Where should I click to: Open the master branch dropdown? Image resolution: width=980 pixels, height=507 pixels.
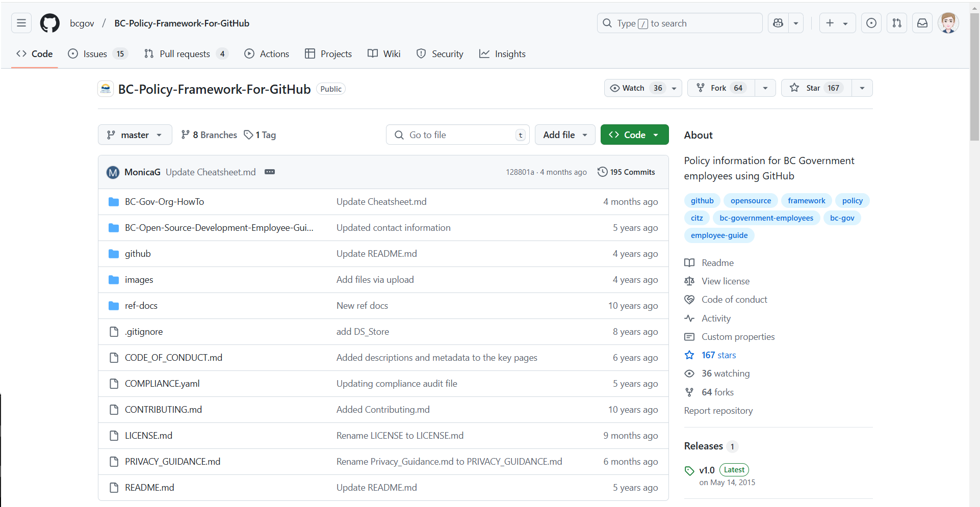point(135,135)
